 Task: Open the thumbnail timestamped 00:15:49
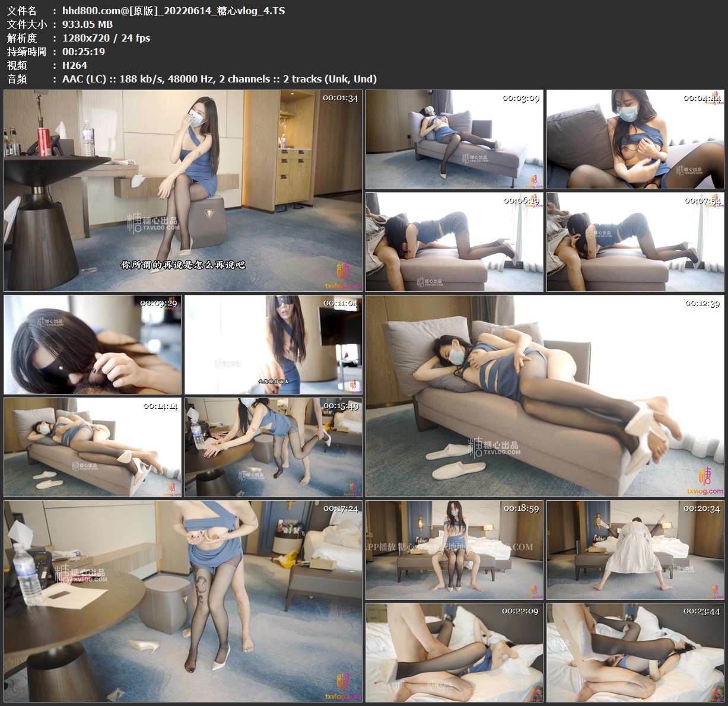click(273, 447)
